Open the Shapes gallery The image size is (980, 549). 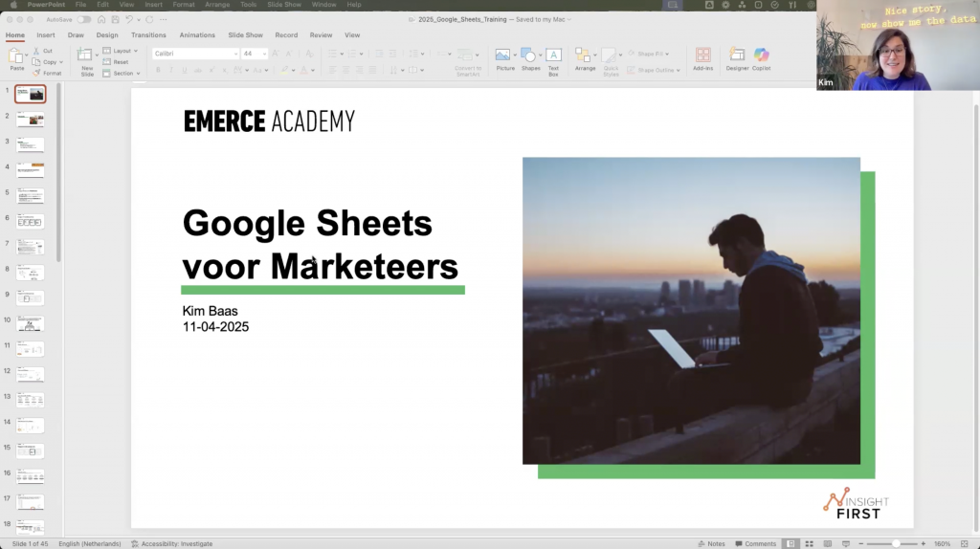click(x=530, y=60)
